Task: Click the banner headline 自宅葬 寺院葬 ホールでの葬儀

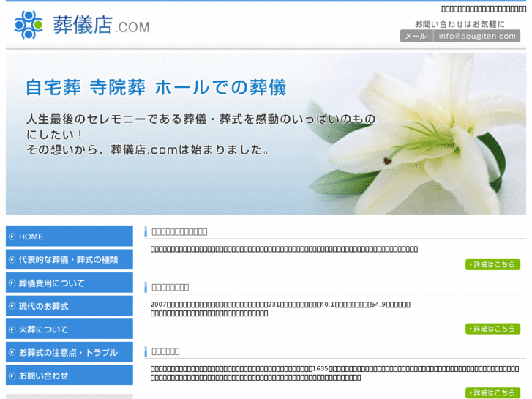Action: 156,87
